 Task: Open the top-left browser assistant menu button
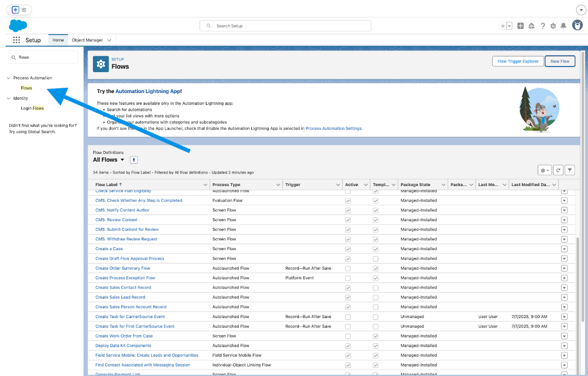pos(19,9)
